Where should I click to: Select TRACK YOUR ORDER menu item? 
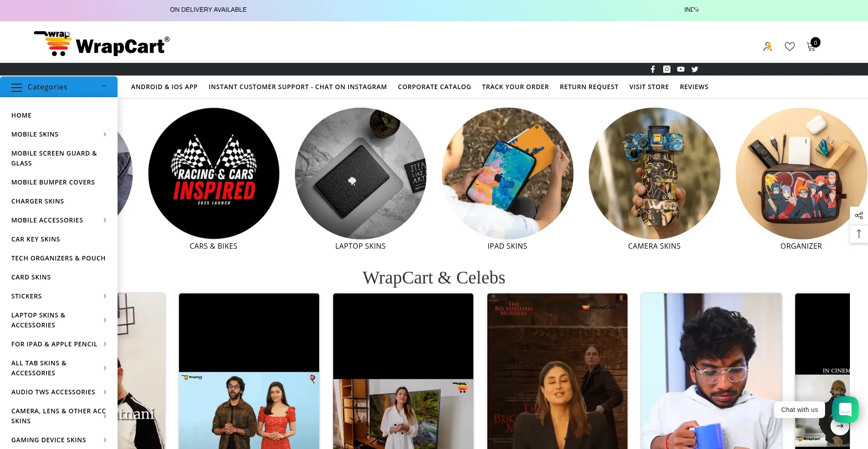tap(515, 86)
